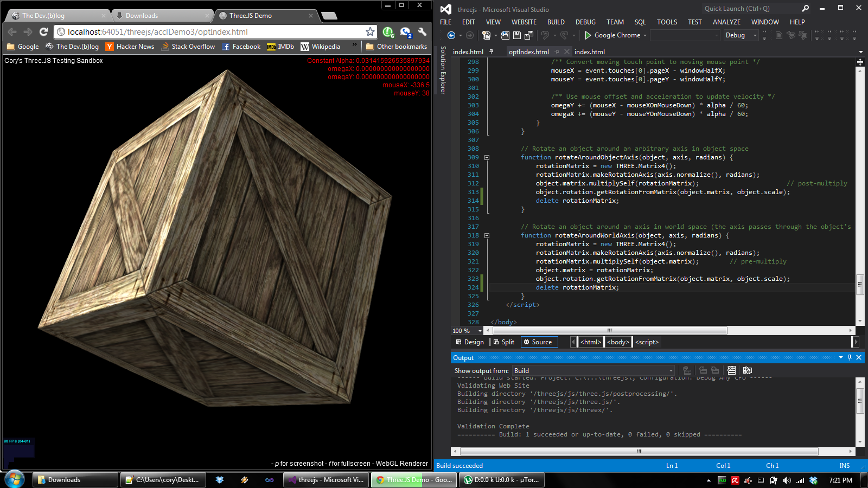Open the Wikipedia bookmark
Viewport: 868px width, 488px height.
coord(321,47)
